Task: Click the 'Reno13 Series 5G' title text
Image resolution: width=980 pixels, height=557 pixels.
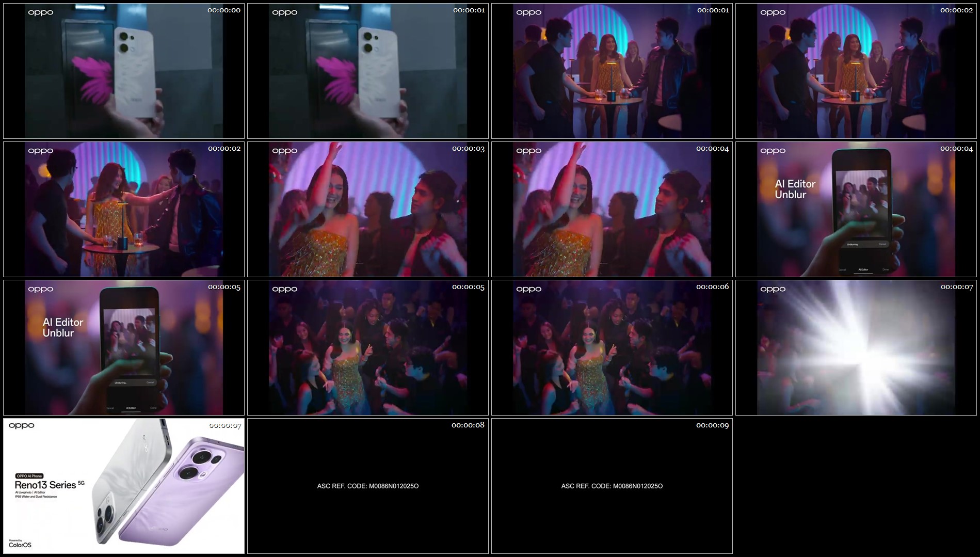Action: pos(50,485)
